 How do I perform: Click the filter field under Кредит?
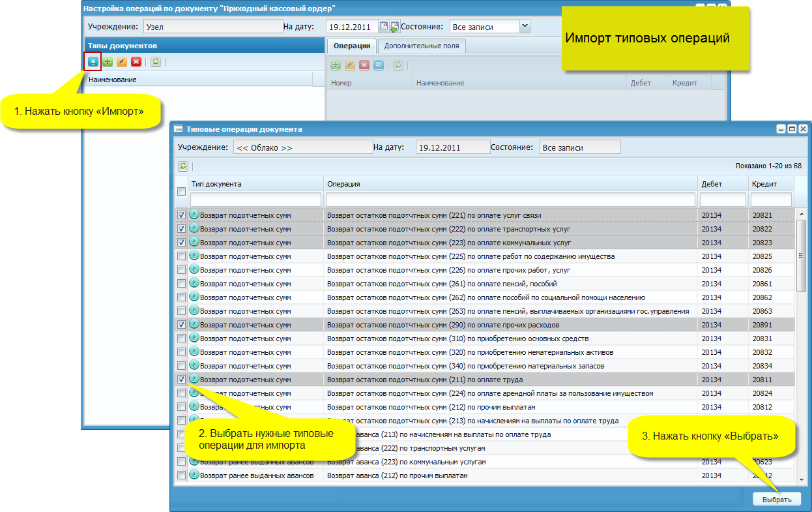pyautogui.click(x=771, y=200)
